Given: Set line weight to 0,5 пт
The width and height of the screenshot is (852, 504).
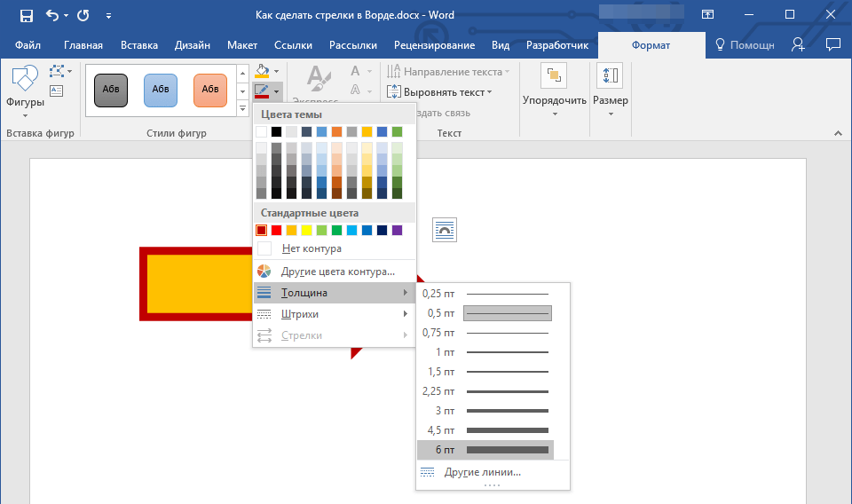Looking at the screenshot, I should pyautogui.click(x=485, y=313).
